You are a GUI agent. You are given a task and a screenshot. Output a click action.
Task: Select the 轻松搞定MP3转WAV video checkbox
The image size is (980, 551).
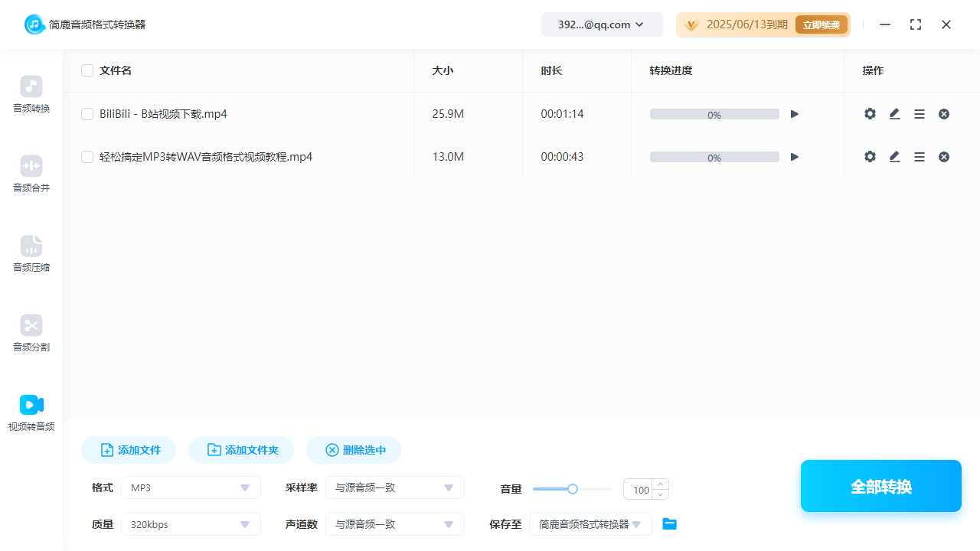coord(87,156)
